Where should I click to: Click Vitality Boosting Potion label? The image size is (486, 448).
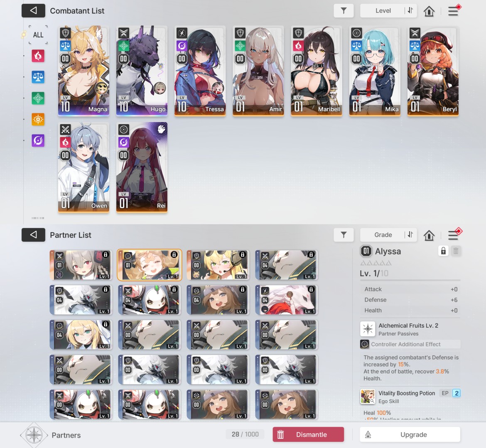[407, 393]
